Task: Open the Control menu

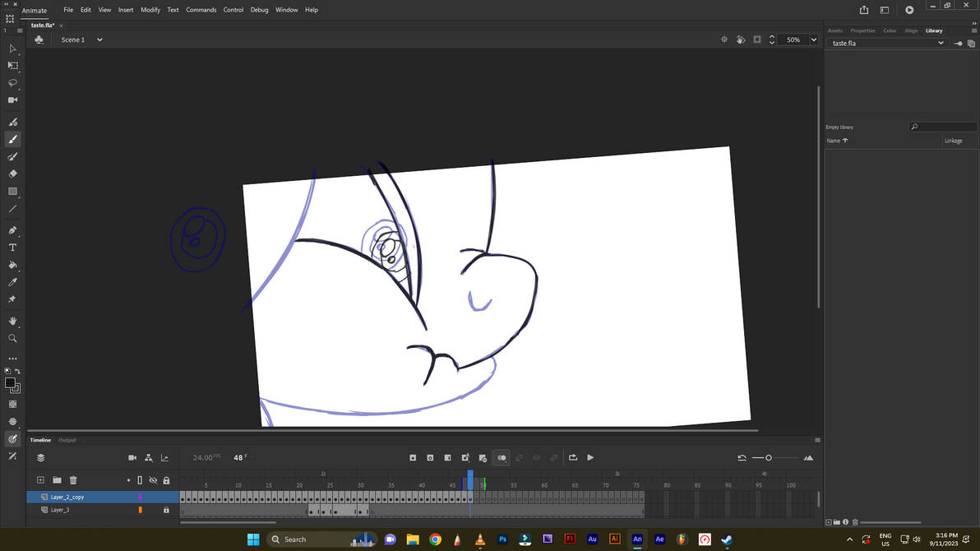Action: [x=233, y=10]
